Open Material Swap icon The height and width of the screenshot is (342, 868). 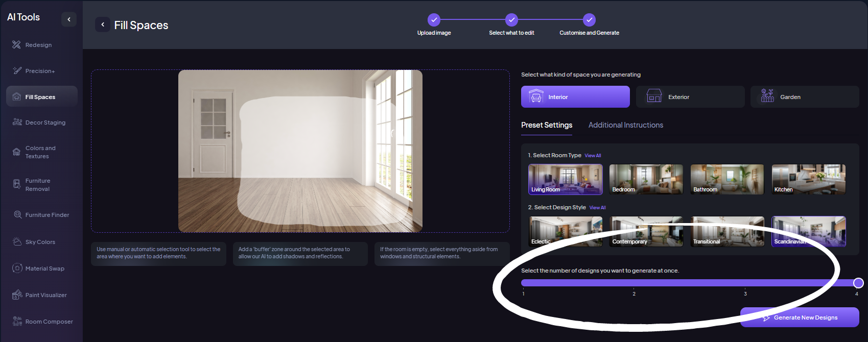click(x=17, y=268)
